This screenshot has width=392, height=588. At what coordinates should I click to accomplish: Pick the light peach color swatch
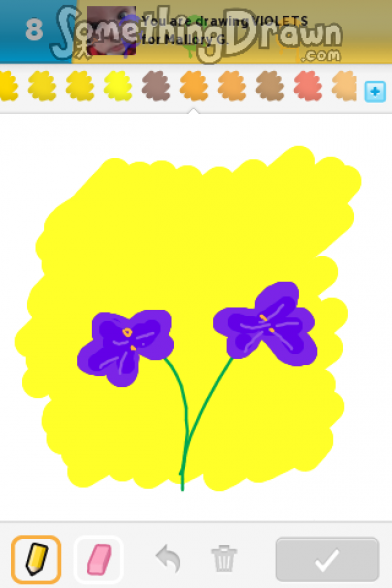pyautogui.click(x=345, y=86)
